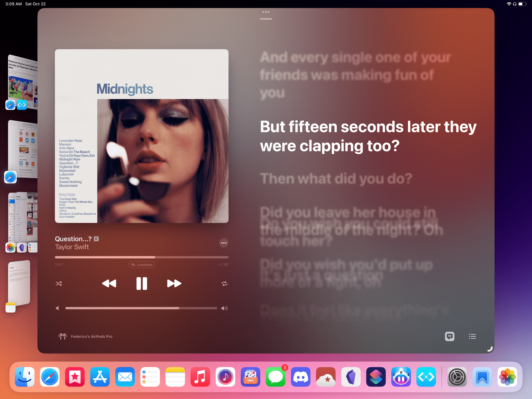The height and width of the screenshot is (399, 532).
Task: Open the blue bookmark app in dock
Action: (482, 377)
